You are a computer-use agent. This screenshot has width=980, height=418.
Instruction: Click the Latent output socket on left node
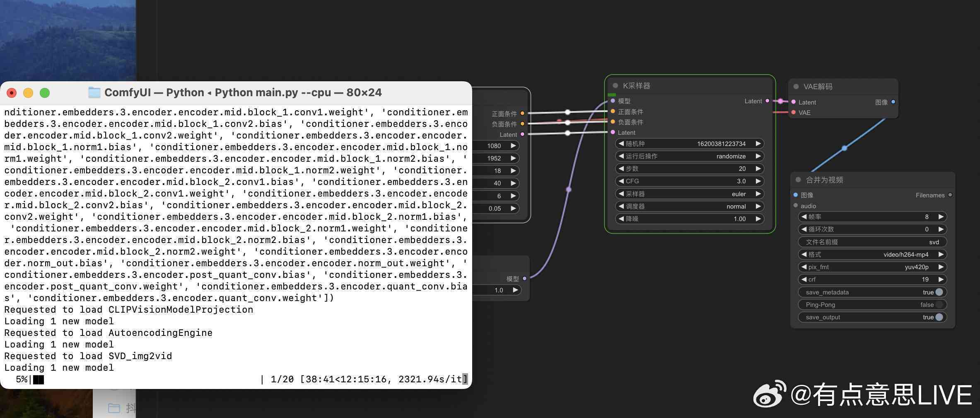point(522,134)
